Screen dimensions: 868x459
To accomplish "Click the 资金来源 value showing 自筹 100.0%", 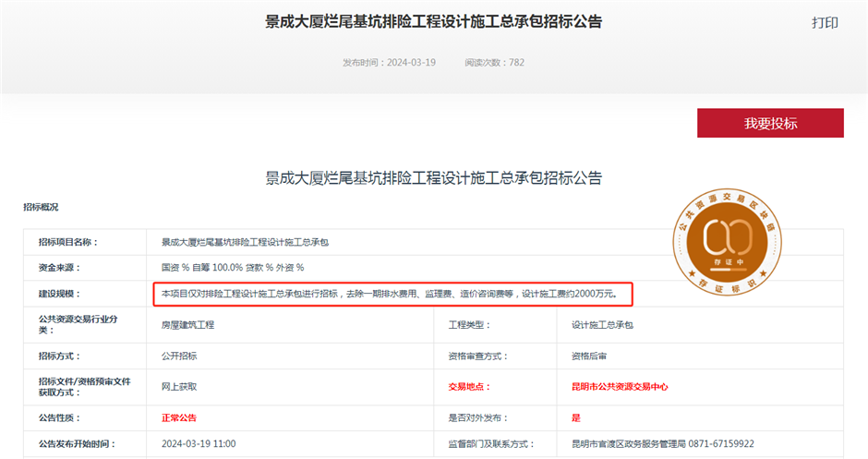I will coord(233,268).
